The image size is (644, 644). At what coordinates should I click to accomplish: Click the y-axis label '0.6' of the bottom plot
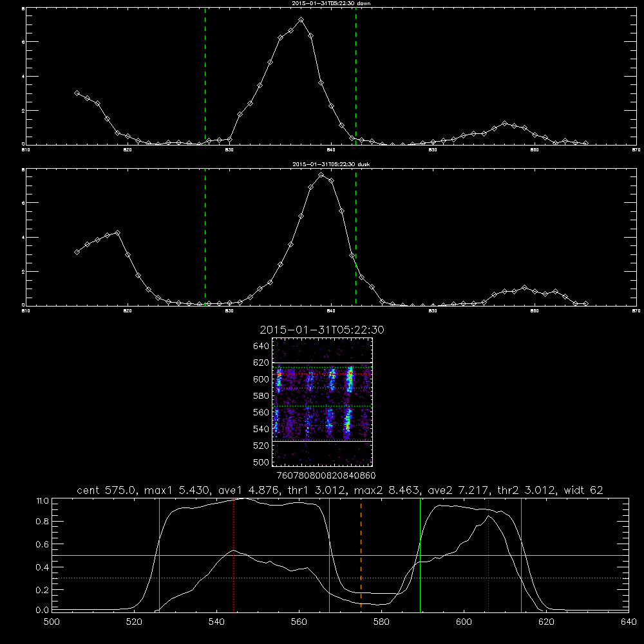(x=42, y=545)
